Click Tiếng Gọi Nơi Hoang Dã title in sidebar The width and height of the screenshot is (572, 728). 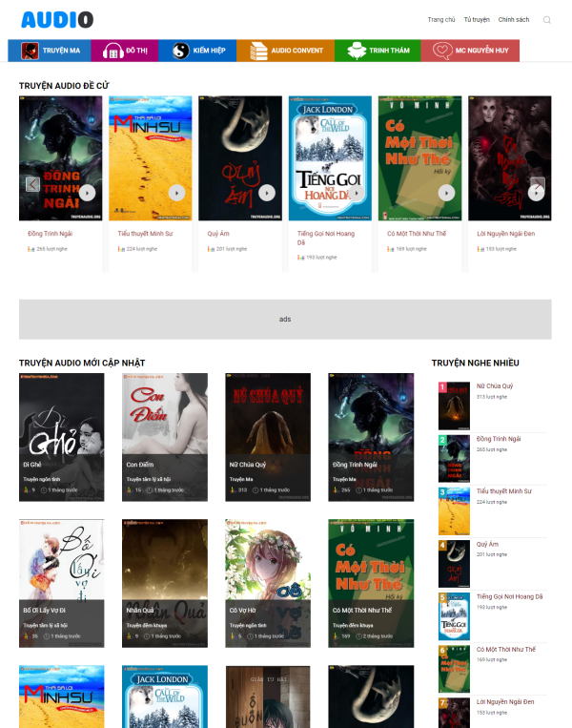click(509, 596)
